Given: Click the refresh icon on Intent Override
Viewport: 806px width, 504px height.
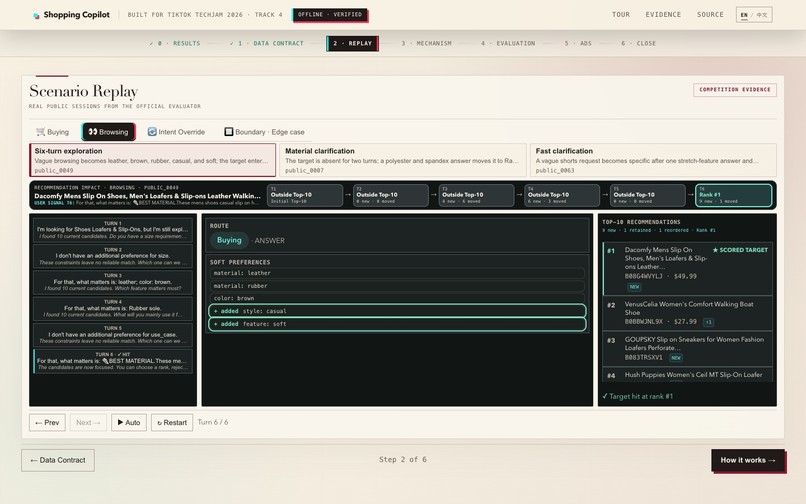Looking at the screenshot, I should [152, 132].
